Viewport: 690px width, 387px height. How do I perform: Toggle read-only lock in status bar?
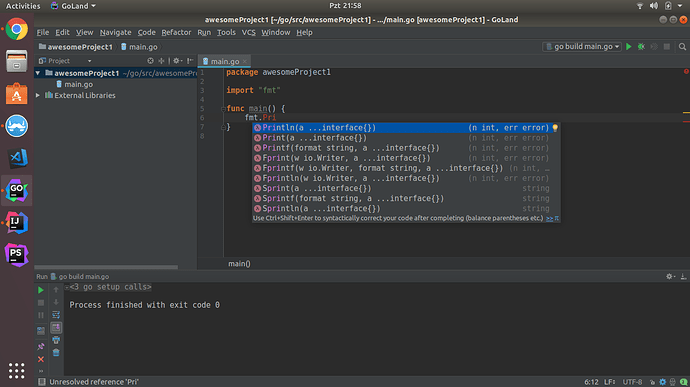click(x=652, y=382)
